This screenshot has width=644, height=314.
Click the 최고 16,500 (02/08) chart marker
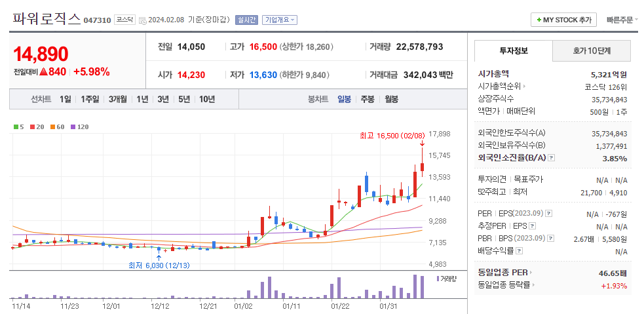[394, 135]
